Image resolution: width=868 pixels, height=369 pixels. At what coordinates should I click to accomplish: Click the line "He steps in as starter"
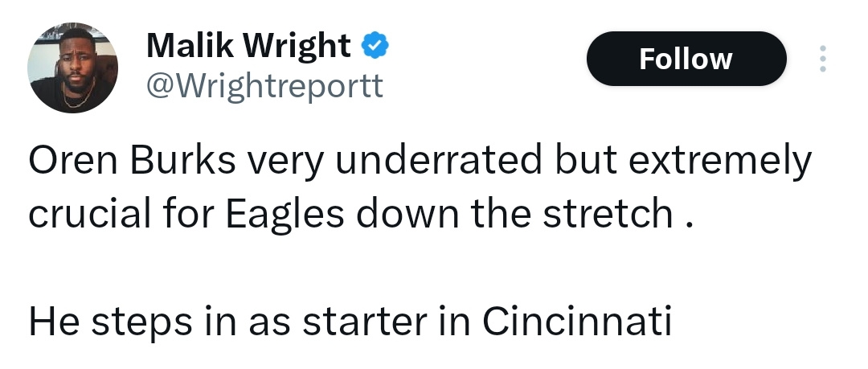tap(349, 321)
